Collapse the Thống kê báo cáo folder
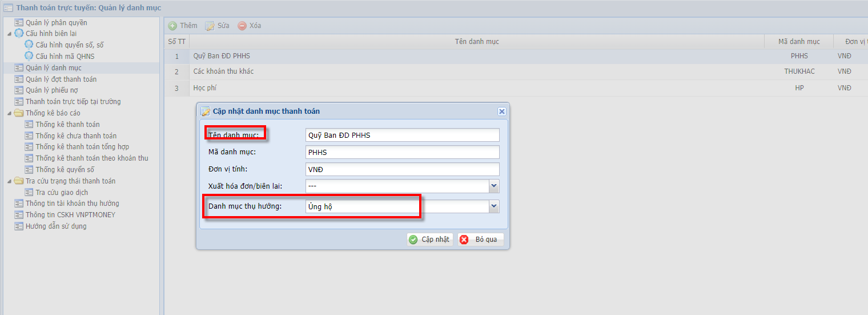 (9, 113)
